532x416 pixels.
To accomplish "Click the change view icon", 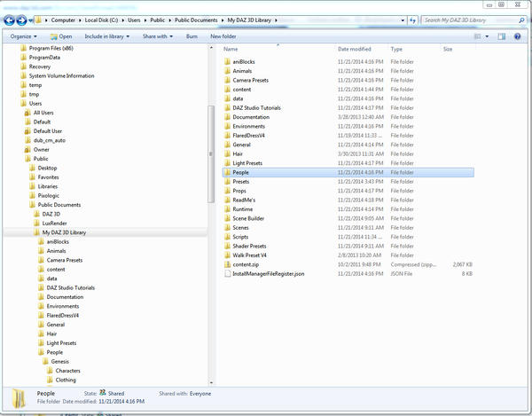I will click(477, 36).
